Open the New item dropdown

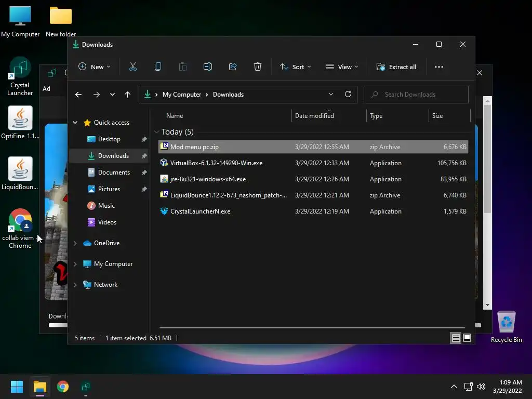point(95,67)
